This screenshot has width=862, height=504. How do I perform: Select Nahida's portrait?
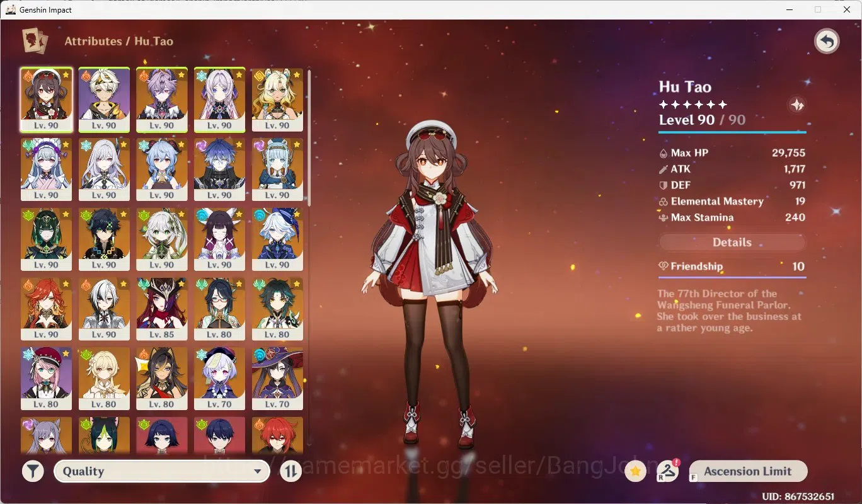(162, 239)
